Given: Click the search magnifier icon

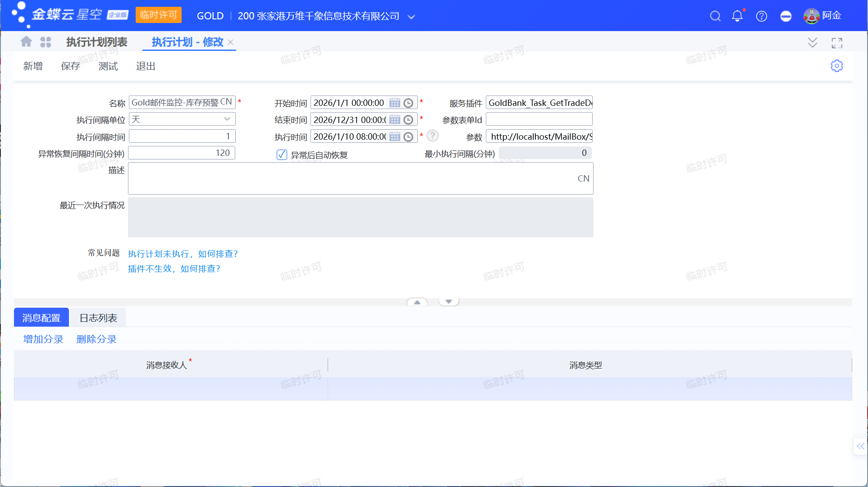Looking at the screenshot, I should click(x=715, y=16).
